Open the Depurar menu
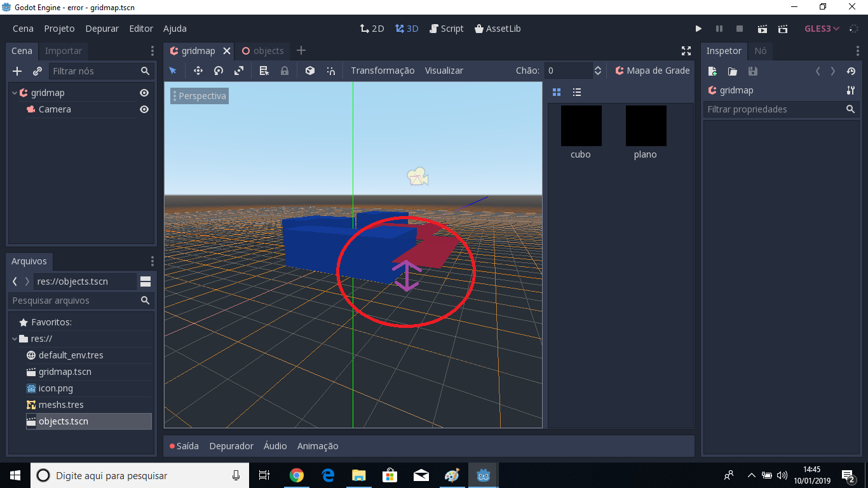This screenshot has height=488, width=868. click(102, 29)
